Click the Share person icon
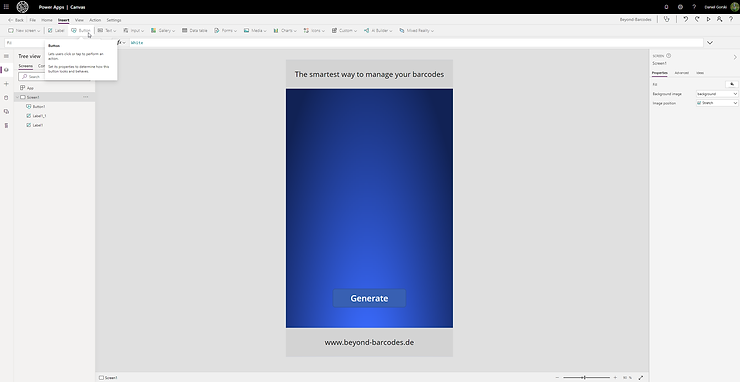The width and height of the screenshot is (740, 382). [719, 19]
